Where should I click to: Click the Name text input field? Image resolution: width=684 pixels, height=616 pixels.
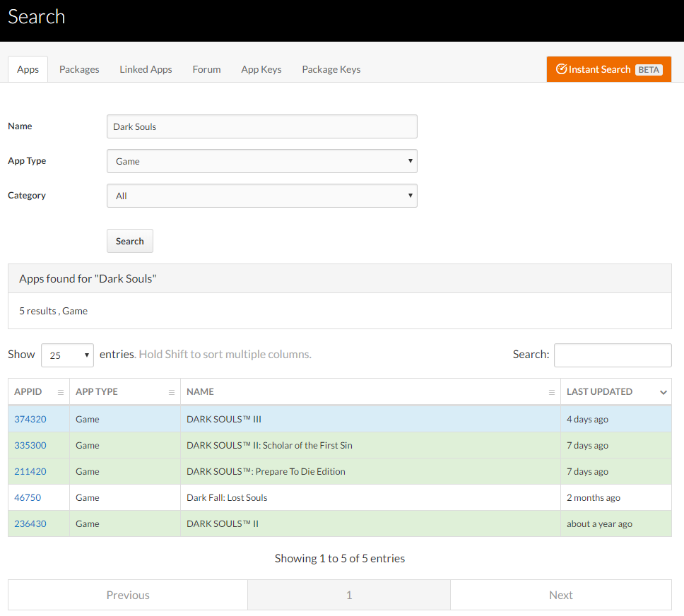click(x=261, y=126)
